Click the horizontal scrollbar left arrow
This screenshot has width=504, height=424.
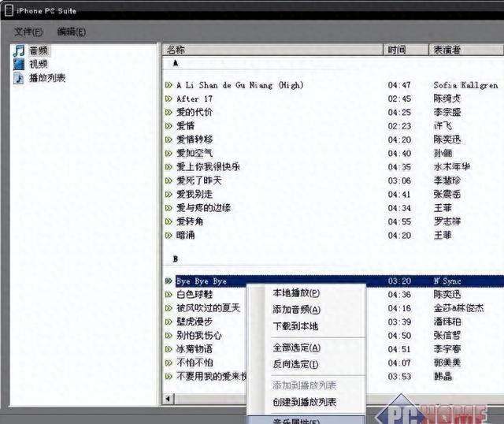168,400
